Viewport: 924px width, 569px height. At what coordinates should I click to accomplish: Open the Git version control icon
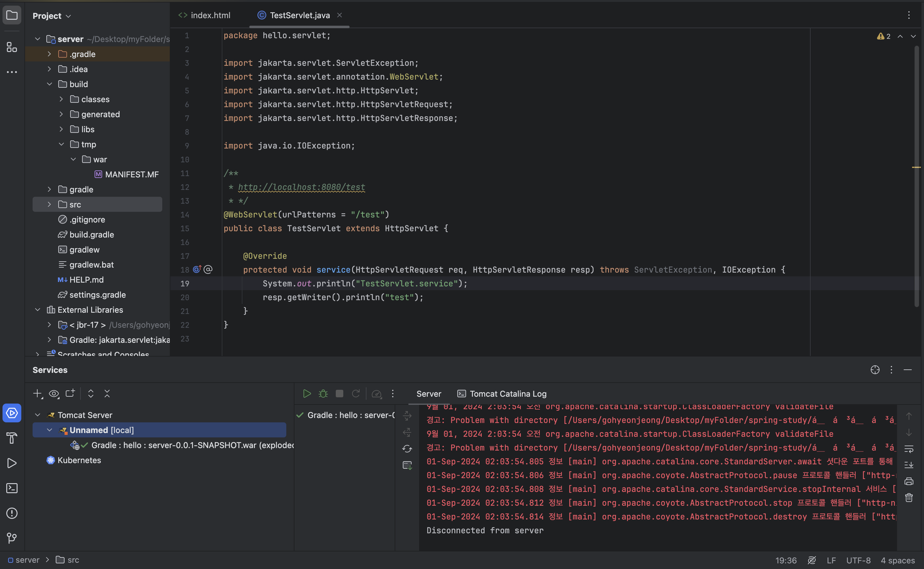pos(12,538)
